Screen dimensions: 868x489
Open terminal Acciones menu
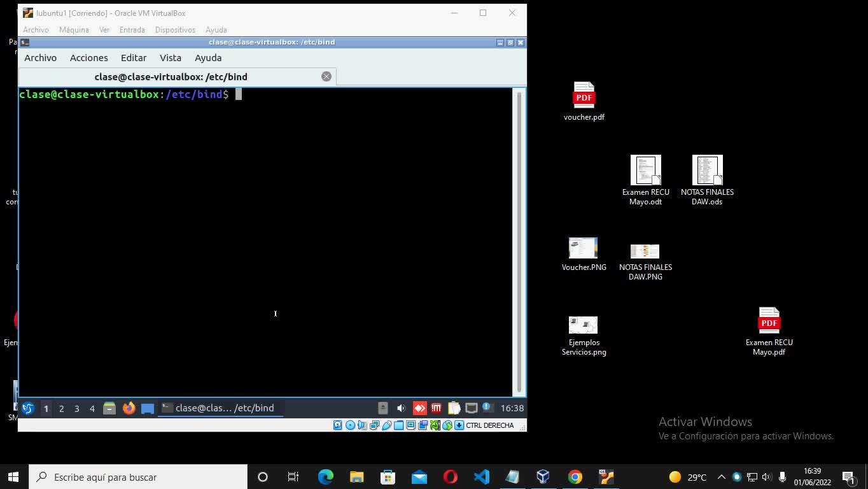tap(88, 58)
